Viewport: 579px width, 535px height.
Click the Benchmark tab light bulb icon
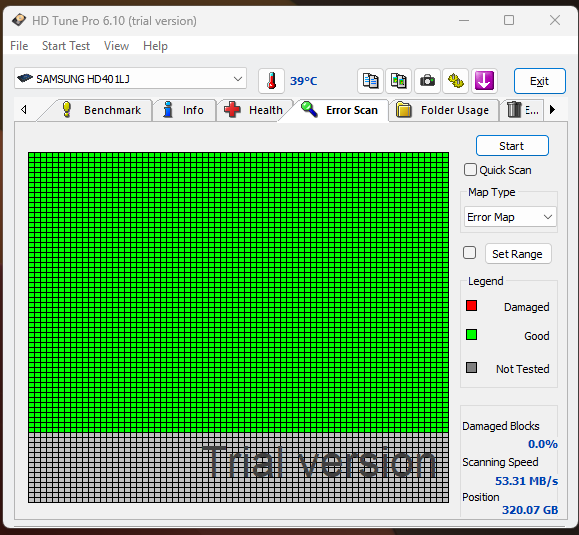pos(66,110)
